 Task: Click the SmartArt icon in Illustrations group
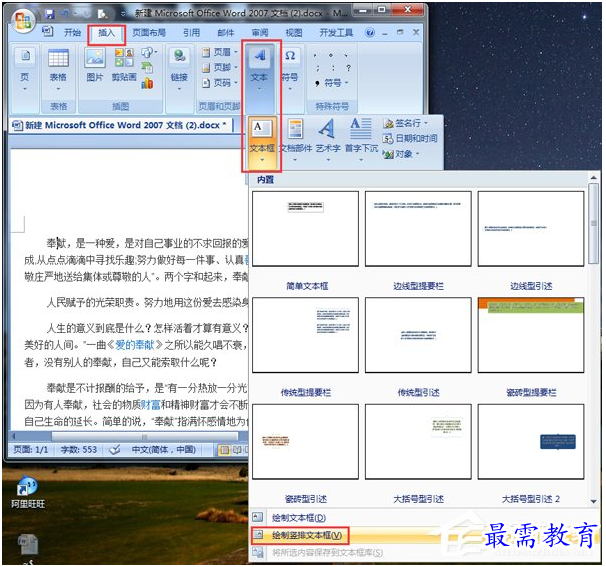click(x=147, y=68)
